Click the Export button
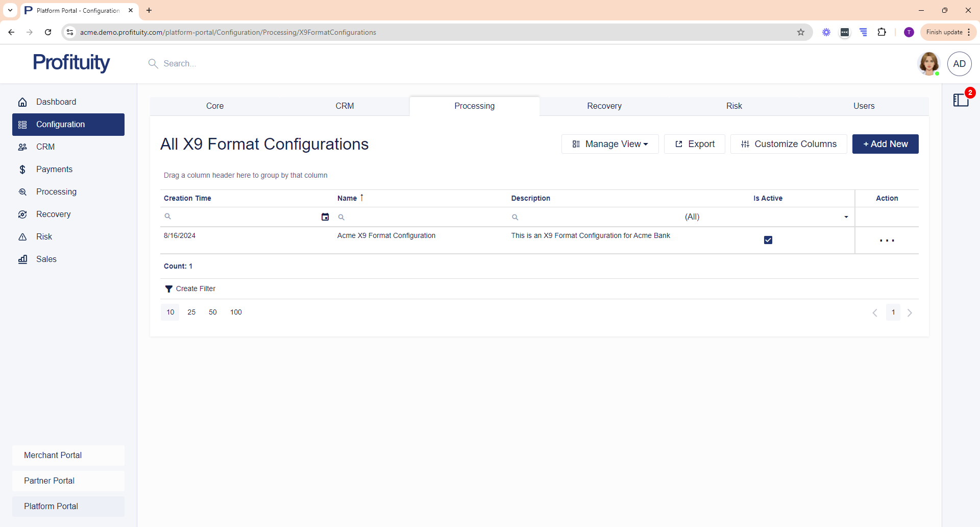 point(694,144)
